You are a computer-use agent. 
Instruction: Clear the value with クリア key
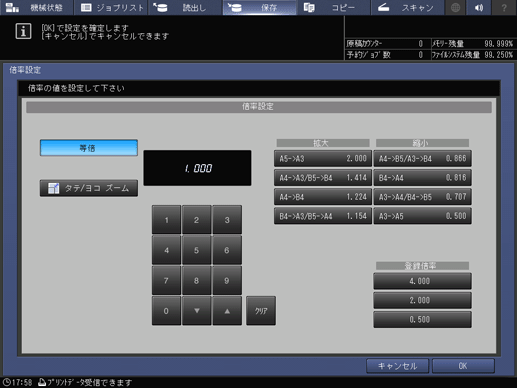click(x=261, y=311)
